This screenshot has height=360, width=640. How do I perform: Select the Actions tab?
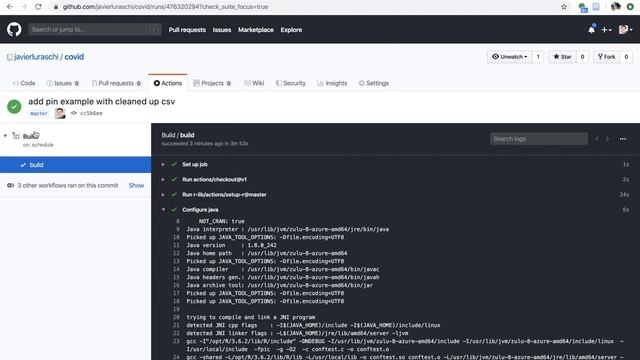(168, 83)
